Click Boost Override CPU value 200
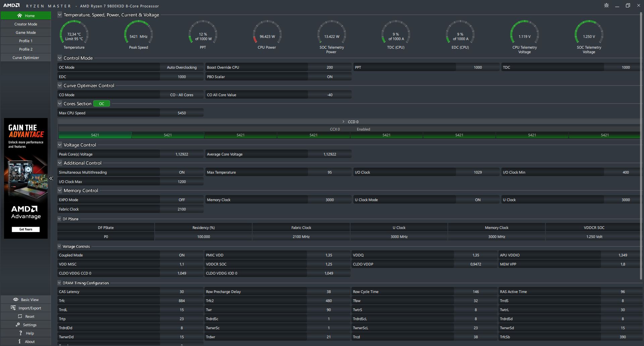The width and height of the screenshot is (644, 346). pyautogui.click(x=330, y=67)
